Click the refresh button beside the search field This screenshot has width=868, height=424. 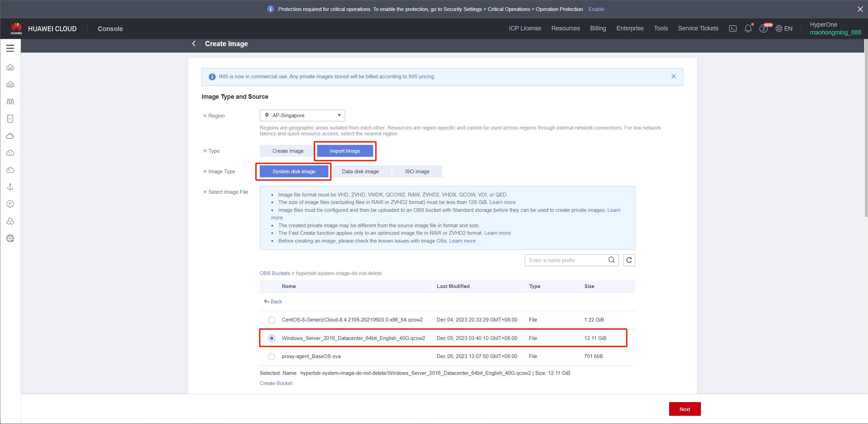click(x=629, y=260)
